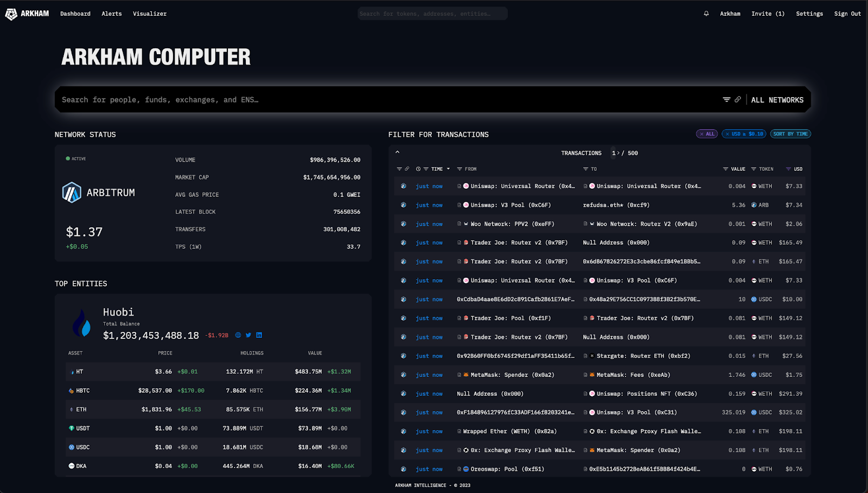Click the chain icon on the refudsa.eth row
This screenshot has height=493, width=868.
(x=404, y=205)
